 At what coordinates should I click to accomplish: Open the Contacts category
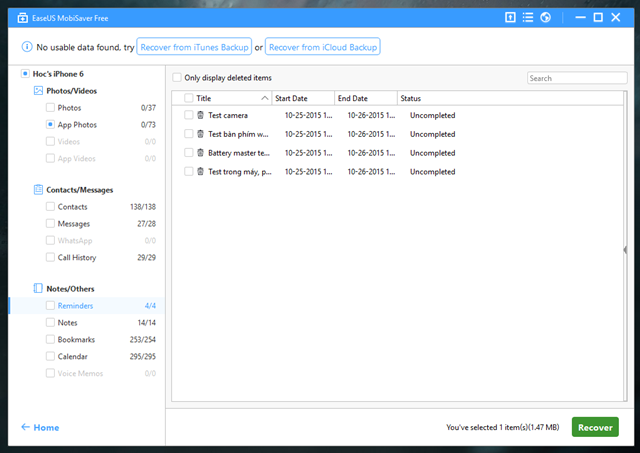coord(72,207)
